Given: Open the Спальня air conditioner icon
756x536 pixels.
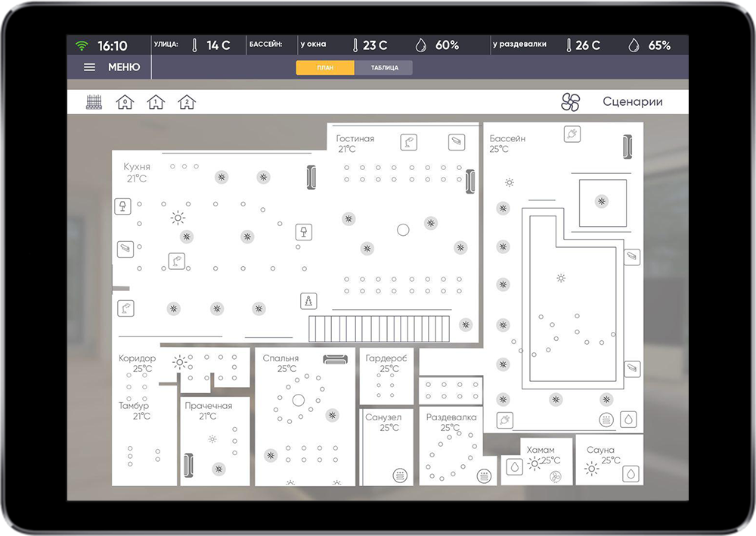Looking at the screenshot, I should pos(333,359).
